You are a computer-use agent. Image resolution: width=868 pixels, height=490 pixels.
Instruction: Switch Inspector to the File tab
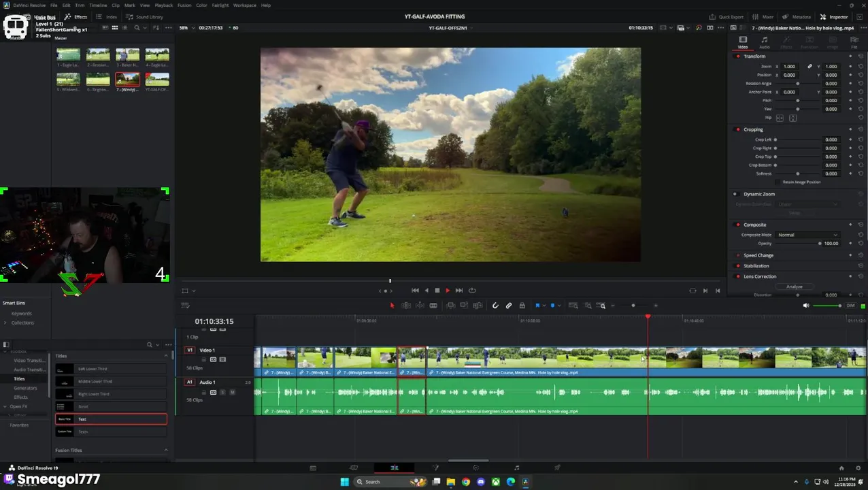pos(854,43)
